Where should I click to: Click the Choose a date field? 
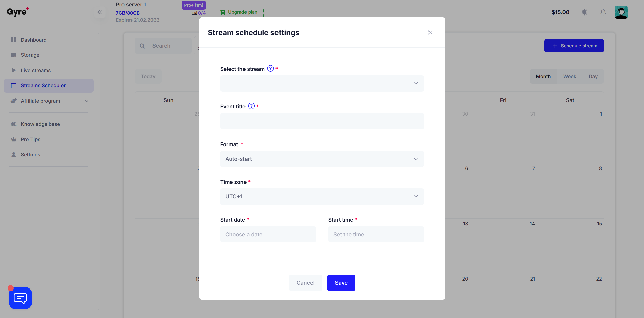point(268,234)
